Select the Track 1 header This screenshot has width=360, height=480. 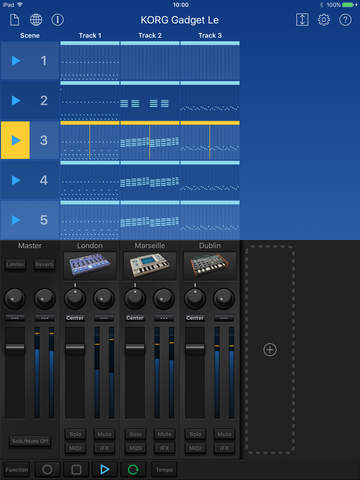[x=90, y=35]
